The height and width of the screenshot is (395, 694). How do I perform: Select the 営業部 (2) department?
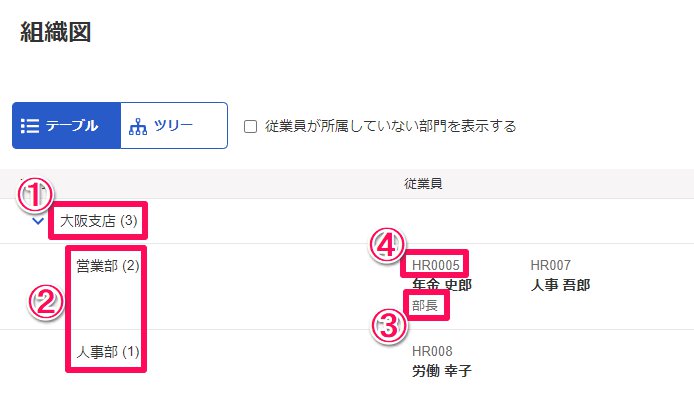108,266
